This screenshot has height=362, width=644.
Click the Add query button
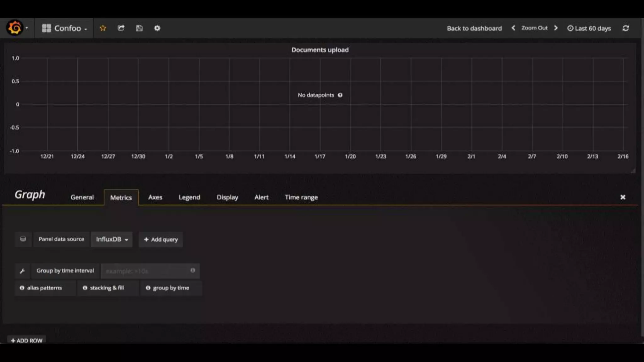pyautogui.click(x=161, y=239)
